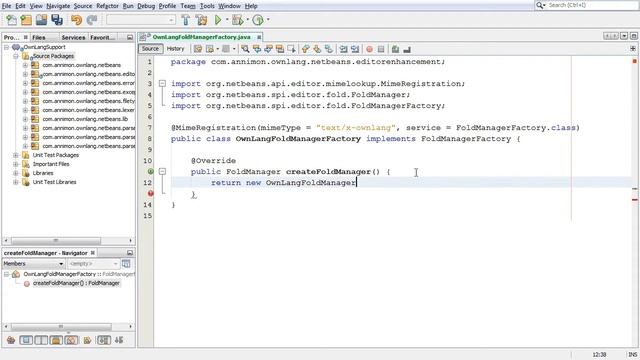This screenshot has height=360, width=640.
Task: Click the Find Selection magnifier icon
Action: [x=245, y=49]
